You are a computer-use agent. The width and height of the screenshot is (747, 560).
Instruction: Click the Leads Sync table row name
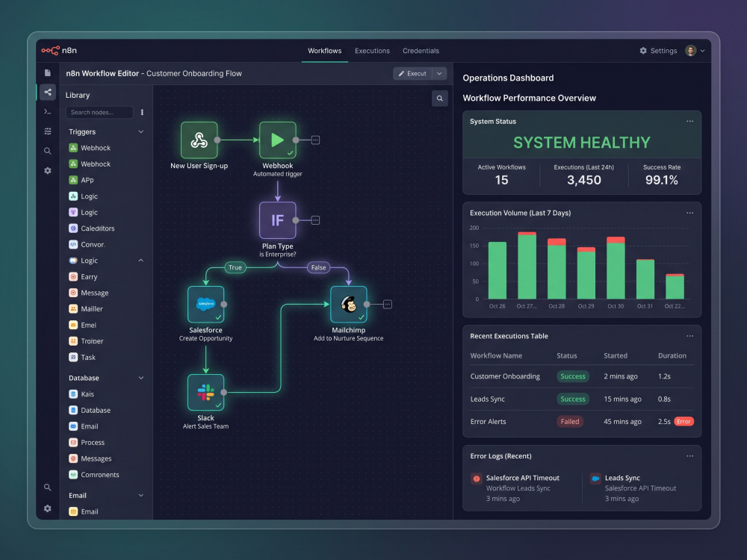pos(487,399)
